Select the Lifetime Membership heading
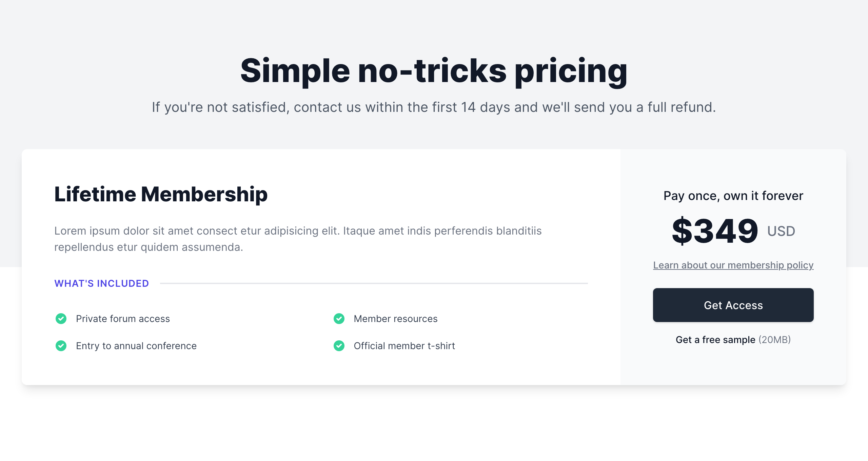The image size is (868, 461). [161, 194]
